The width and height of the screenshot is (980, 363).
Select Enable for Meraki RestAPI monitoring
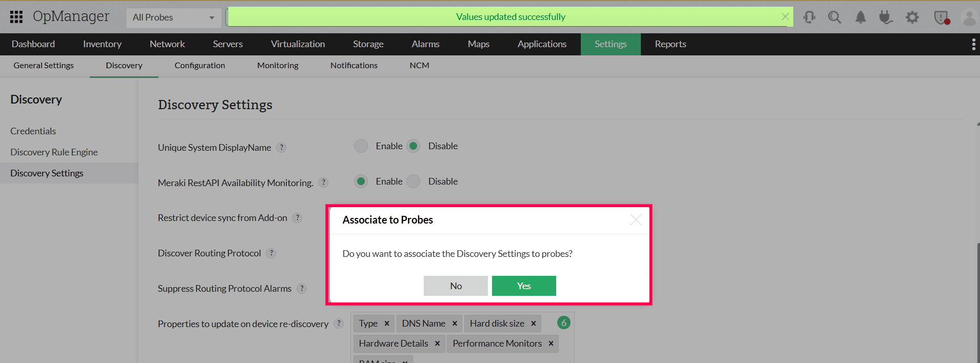(x=361, y=181)
